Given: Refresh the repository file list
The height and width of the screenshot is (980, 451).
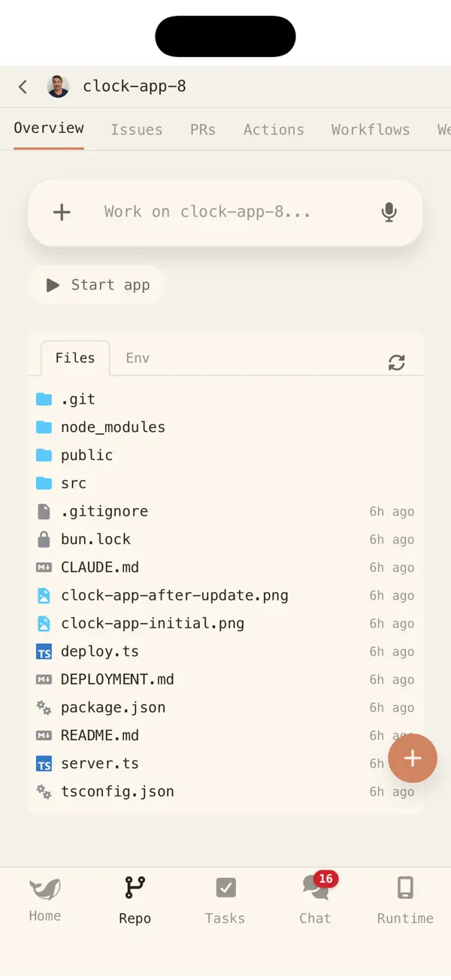Looking at the screenshot, I should pos(396,361).
